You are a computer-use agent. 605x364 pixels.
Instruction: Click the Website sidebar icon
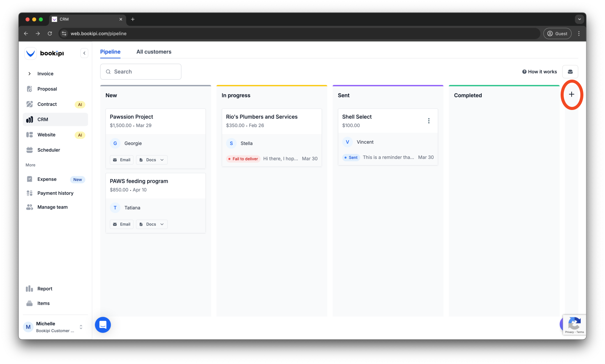[x=30, y=135]
